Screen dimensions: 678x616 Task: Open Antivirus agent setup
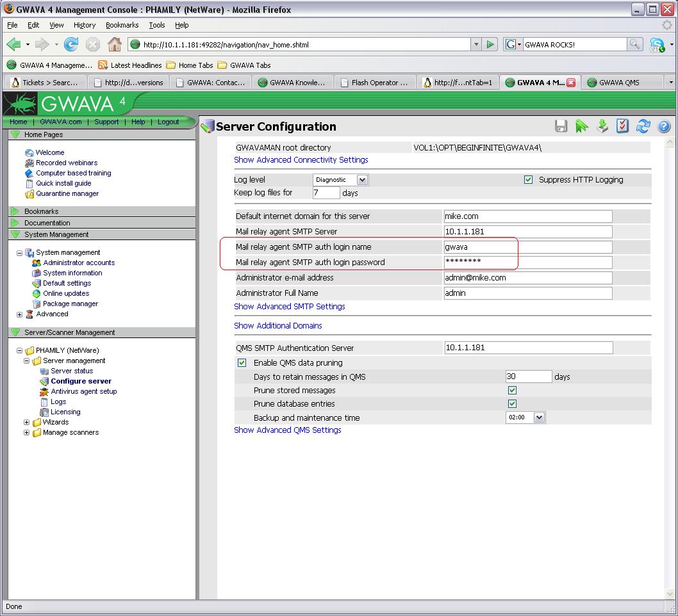pyautogui.click(x=83, y=391)
